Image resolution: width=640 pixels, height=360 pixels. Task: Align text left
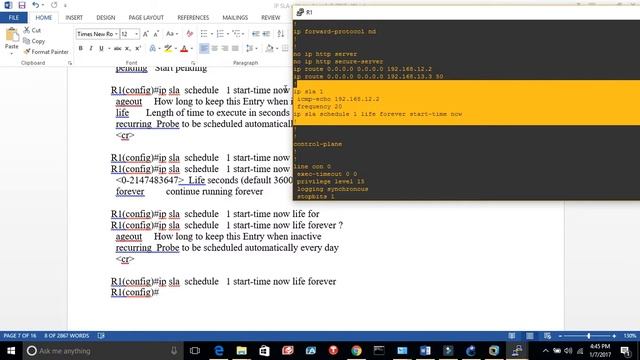click(x=204, y=49)
